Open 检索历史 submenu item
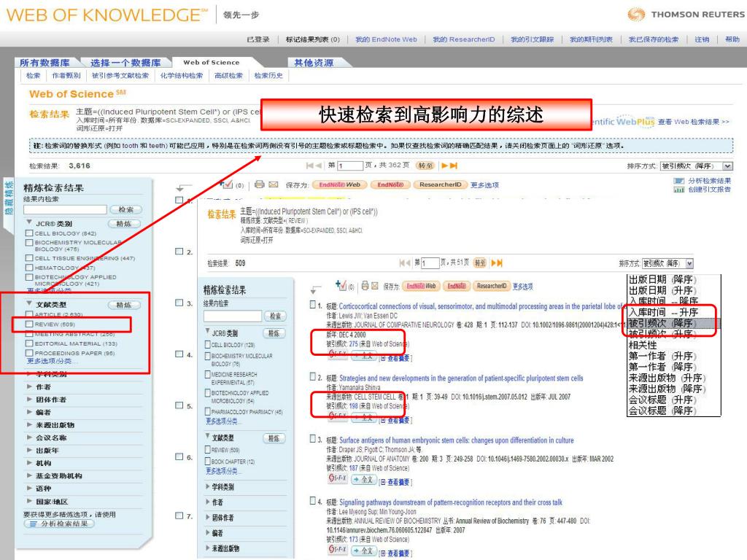 click(x=268, y=75)
